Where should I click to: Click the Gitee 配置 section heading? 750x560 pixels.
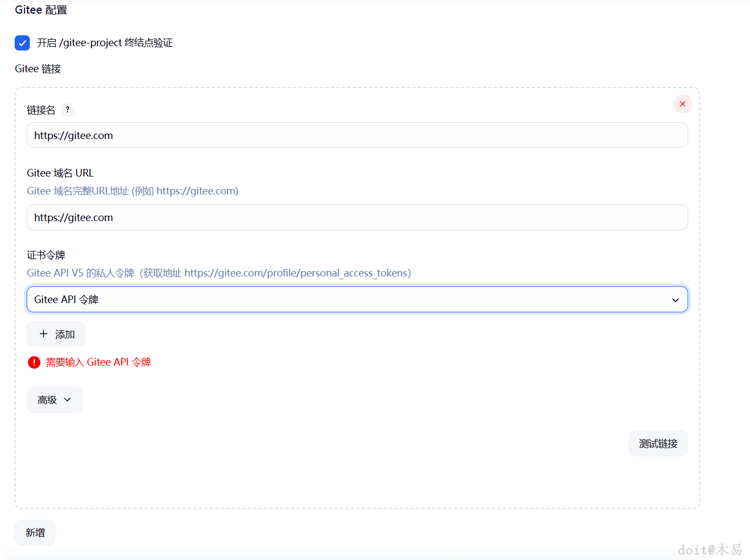(41, 10)
